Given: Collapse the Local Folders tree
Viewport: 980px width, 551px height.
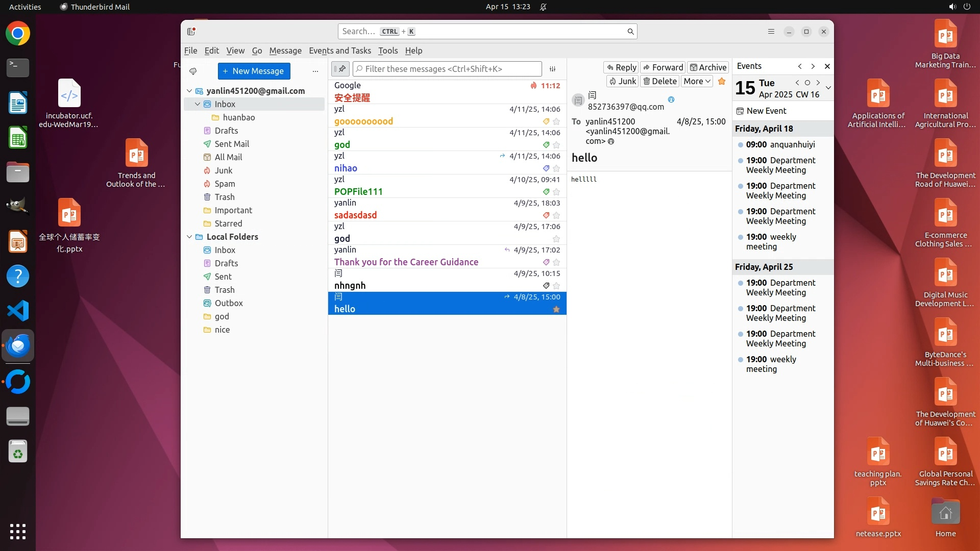Looking at the screenshot, I should 189,237.
